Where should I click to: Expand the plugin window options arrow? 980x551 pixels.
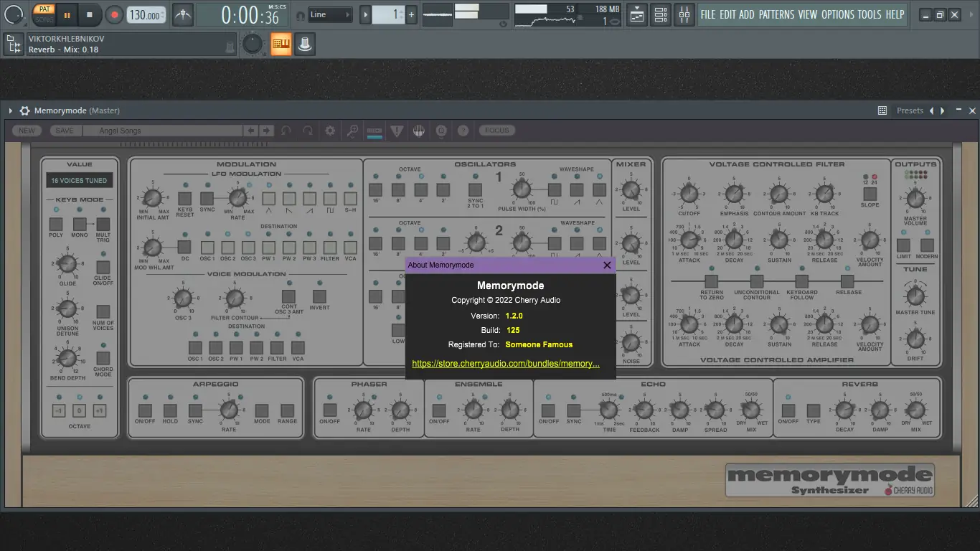pos(9,110)
